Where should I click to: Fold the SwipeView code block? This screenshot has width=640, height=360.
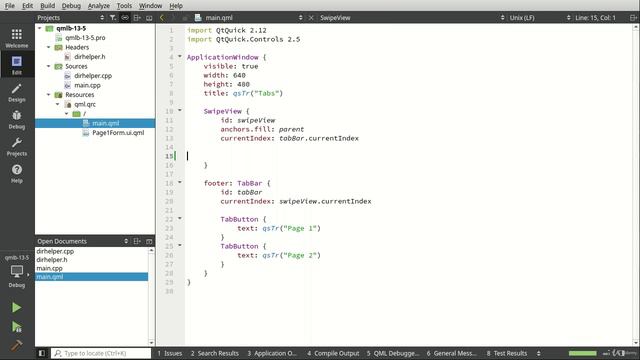[x=180, y=110]
